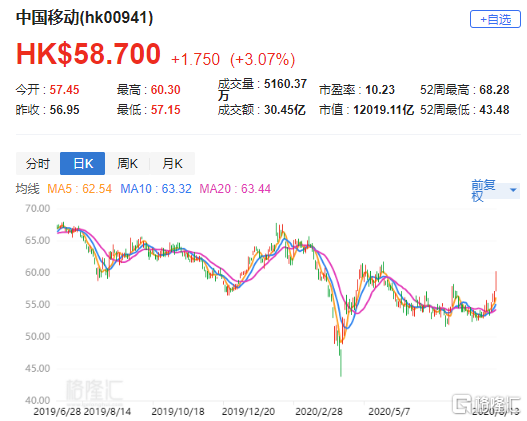Select the 日K daily candlestick tab

tap(83, 164)
